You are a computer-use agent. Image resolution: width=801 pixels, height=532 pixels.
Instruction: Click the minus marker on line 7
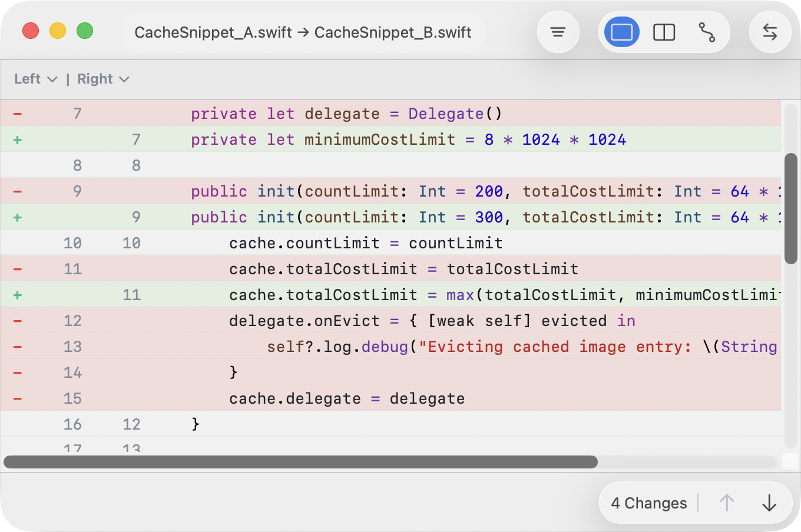point(18,114)
